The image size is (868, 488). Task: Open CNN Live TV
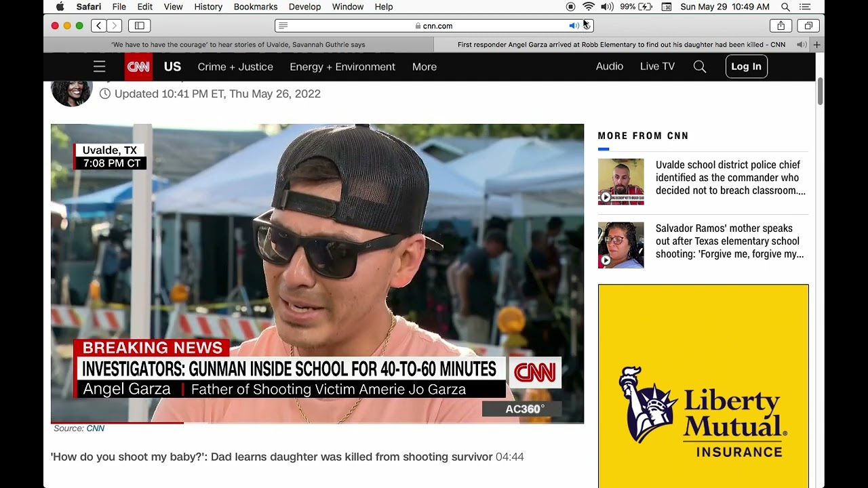tap(657, 66)
